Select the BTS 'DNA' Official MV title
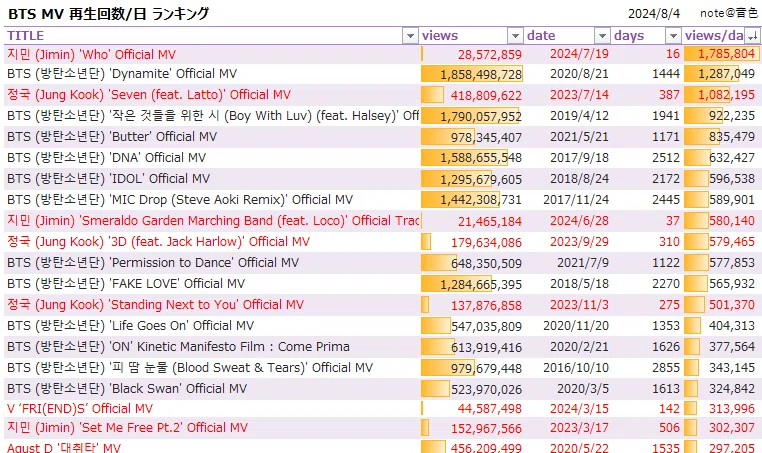Viewport: 762px width, 453px height. (x=106, y=157)
